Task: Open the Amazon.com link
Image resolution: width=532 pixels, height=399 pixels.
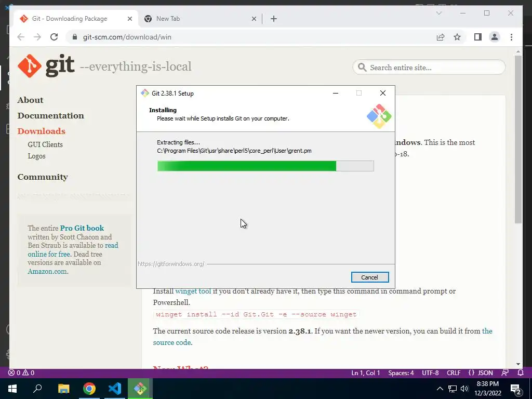Action: tap(47, 271)
